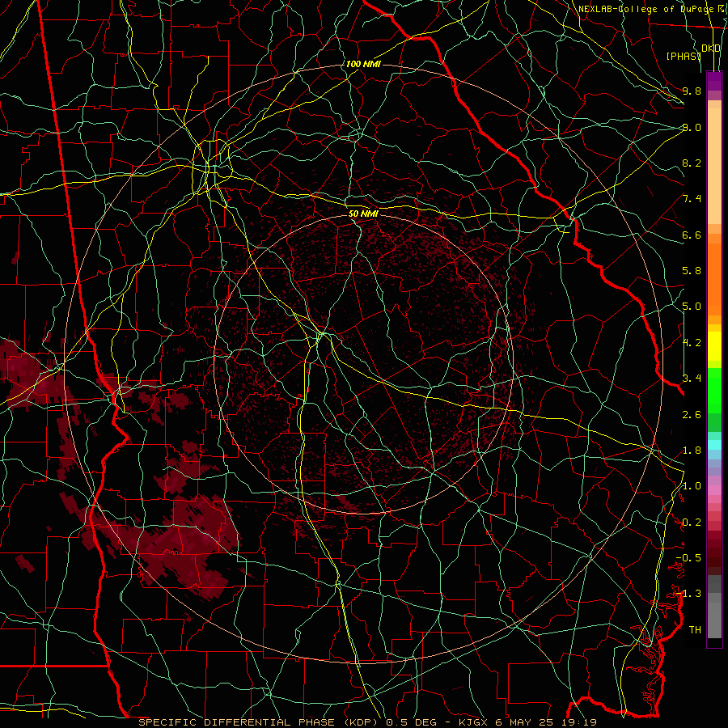The width and height of the screenshot is (728, 728).
Task: Click the 50 NMI range ring label
Action: [363, 214]
